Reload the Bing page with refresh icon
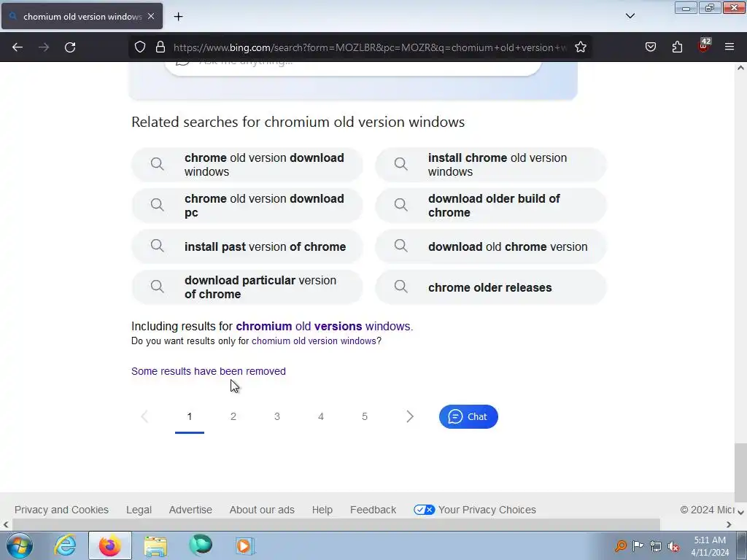Image resolution: width=747 pixels, height=560 pixels. coord(70,47)
